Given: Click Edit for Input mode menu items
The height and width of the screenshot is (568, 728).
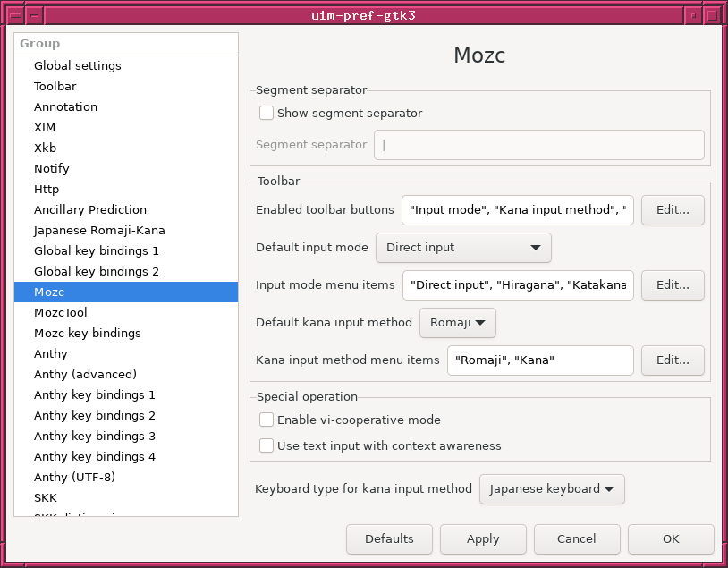Looking at the screenshot, I should [x=672, y=285].
